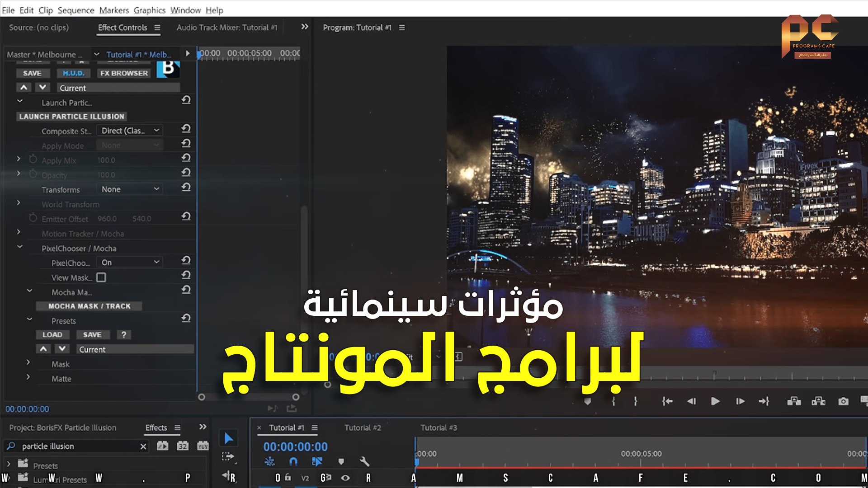The image size is (868, 488).
Task: Click the Go to In button
Action: [667, 401]
